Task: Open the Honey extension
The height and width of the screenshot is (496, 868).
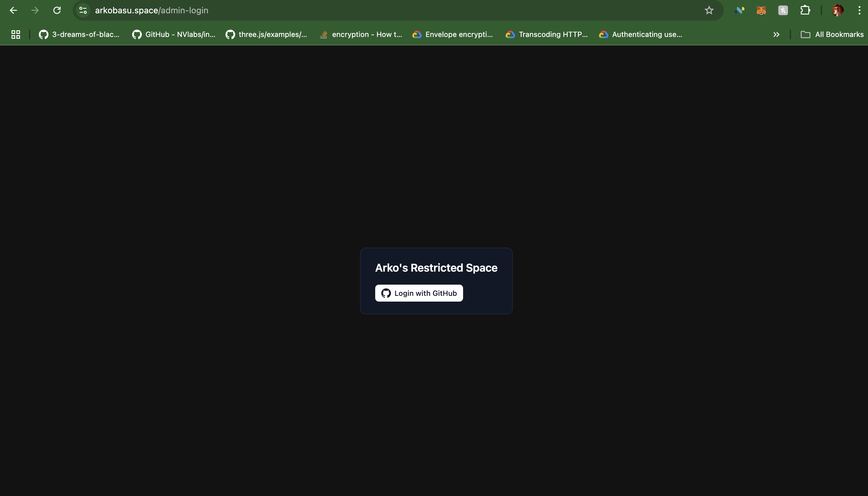Action: pos(783,10)
